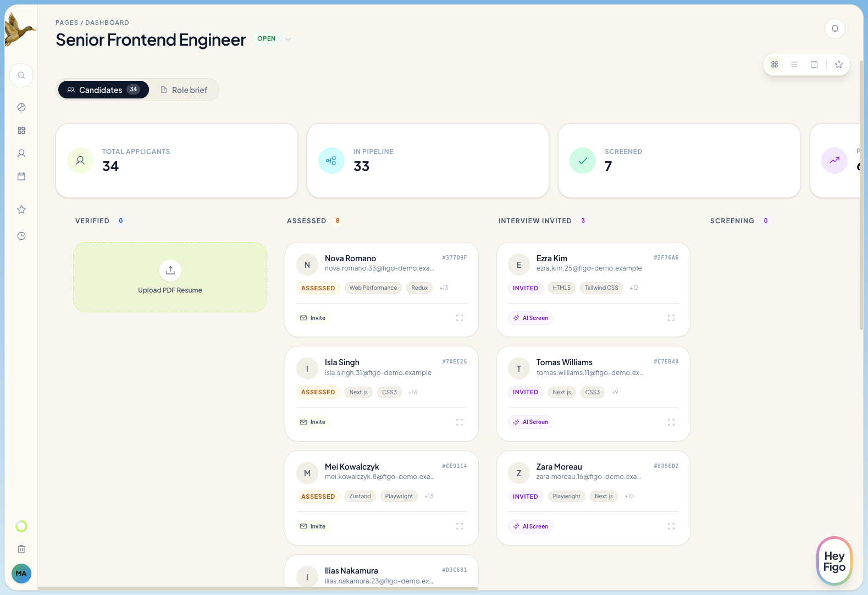Image resolution: width=868 pixels, height=595 pixels.
Task: Open the job status dropdown chevron
Action: click(288, 39)
